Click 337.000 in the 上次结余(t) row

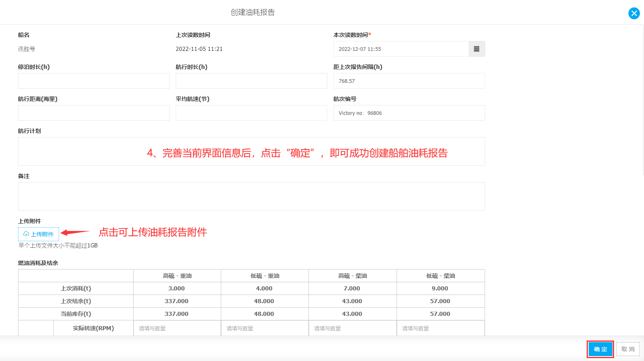[177, 301]
